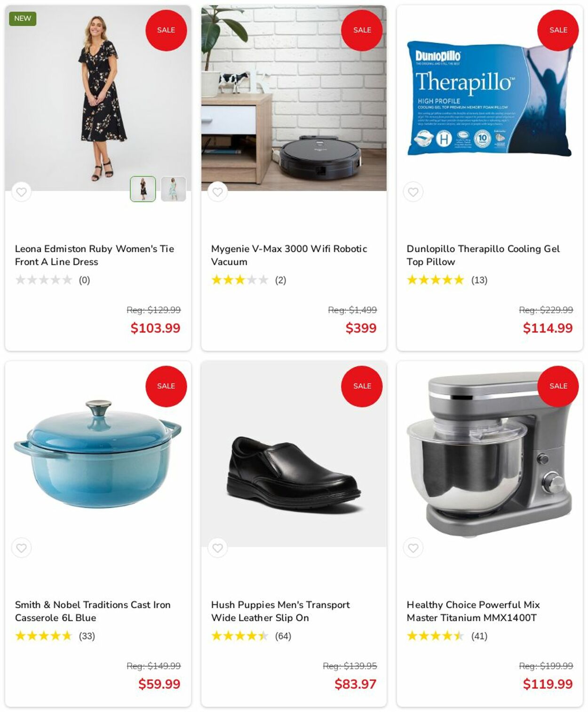588x712 pixels.
Task: Click the SALE badge on the robotic vacuum
Action: coord(362,30)
